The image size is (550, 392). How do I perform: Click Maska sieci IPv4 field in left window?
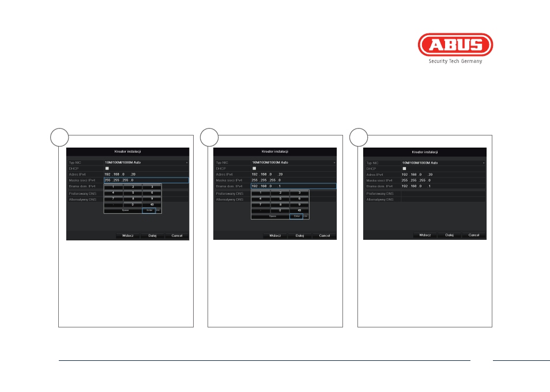click(146, 180)
